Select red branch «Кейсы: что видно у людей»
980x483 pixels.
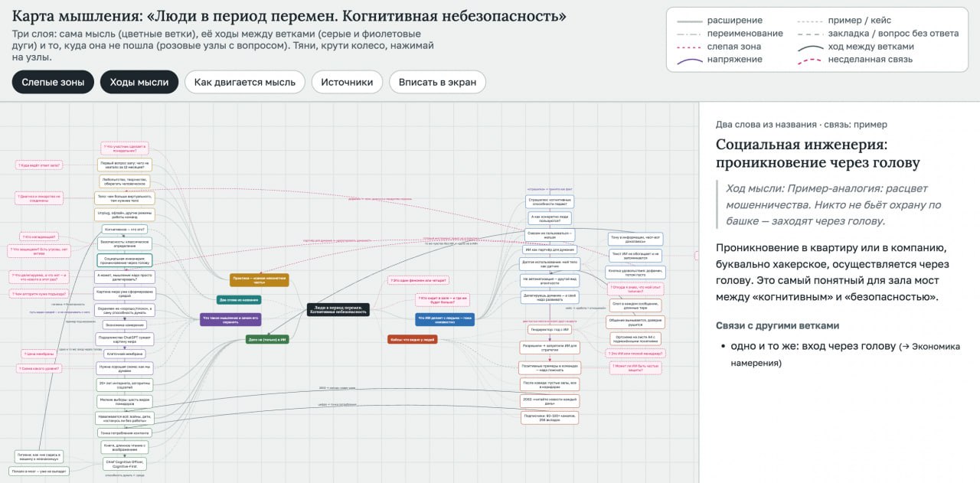click(413, 339)
